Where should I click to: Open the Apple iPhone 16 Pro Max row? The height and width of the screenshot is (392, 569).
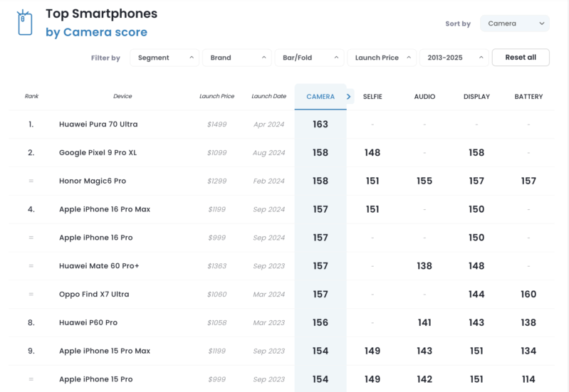tap(281, 209)
